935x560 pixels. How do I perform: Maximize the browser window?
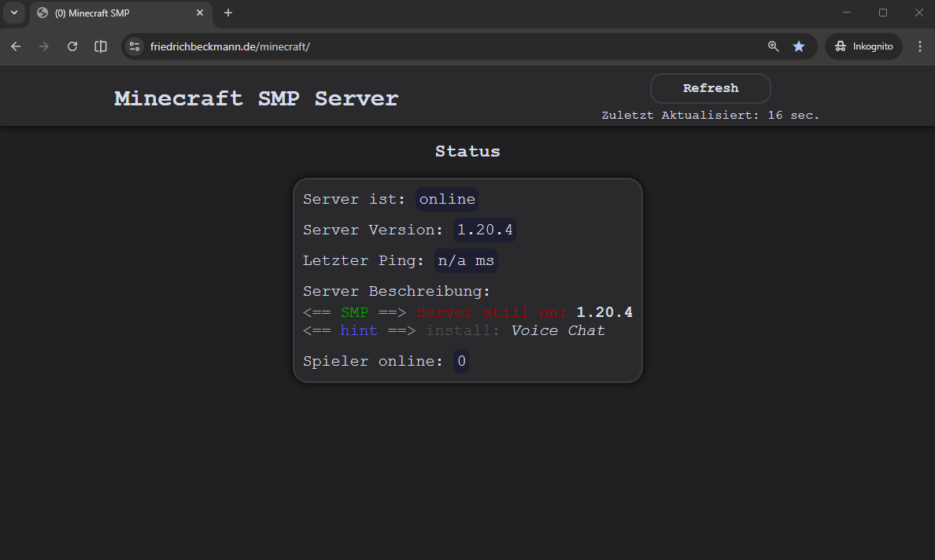[x=883, y=13]
